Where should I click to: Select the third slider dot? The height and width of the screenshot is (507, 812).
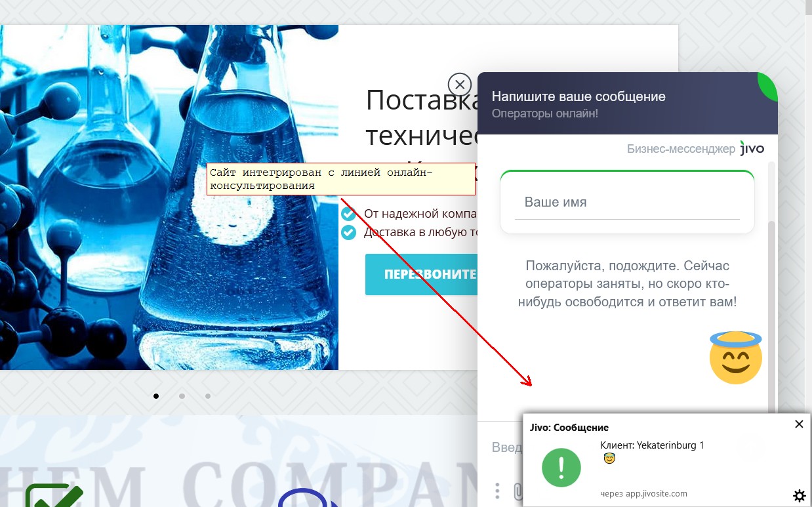208,396
